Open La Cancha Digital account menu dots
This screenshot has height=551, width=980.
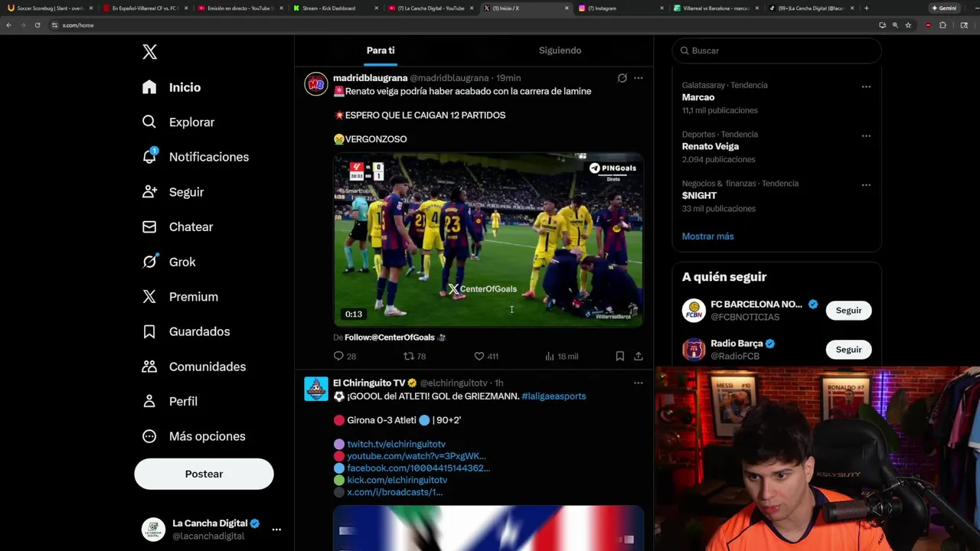pos(276,530)
